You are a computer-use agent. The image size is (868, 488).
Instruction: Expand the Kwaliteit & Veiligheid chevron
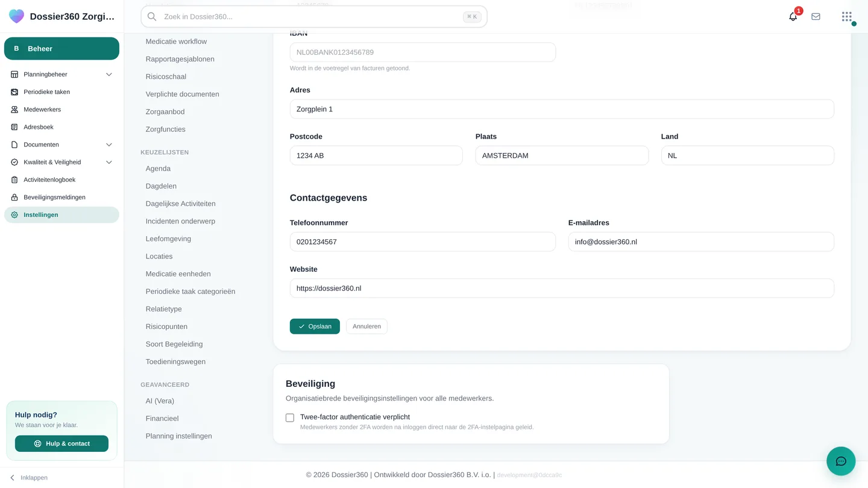pyautogui.click(x=109, y=162)
